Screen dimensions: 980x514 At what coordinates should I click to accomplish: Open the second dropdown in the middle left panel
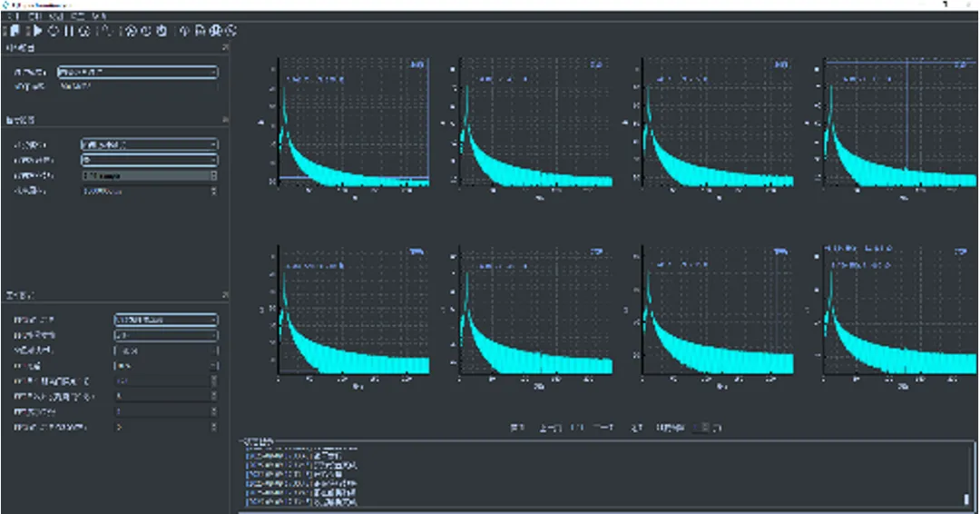[149, 160]
